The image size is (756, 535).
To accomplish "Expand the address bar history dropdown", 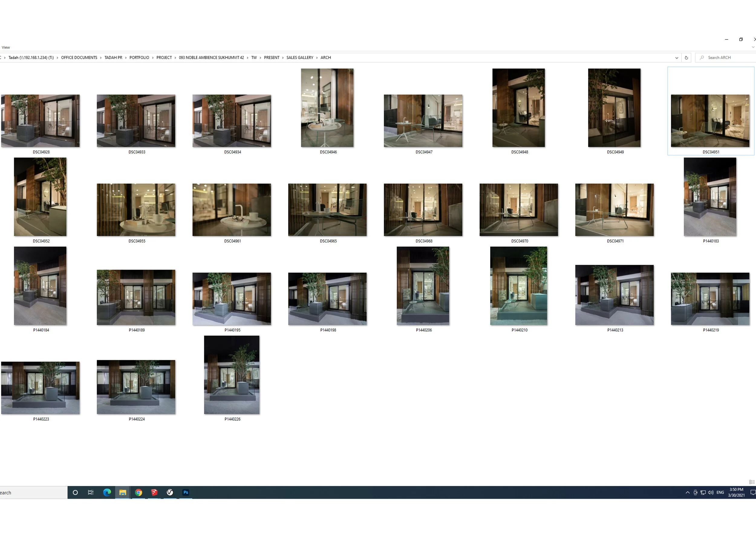I will click(x=677, y=58).
